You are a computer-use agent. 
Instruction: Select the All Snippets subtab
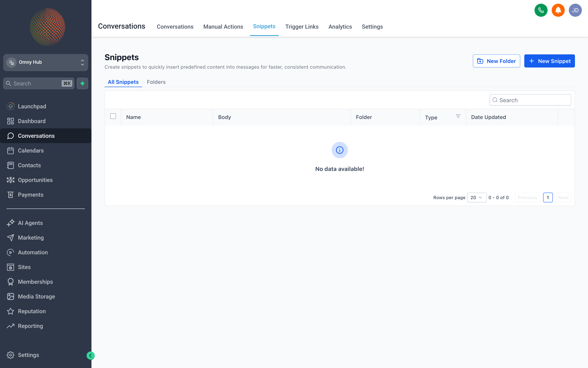pos(123,82)
